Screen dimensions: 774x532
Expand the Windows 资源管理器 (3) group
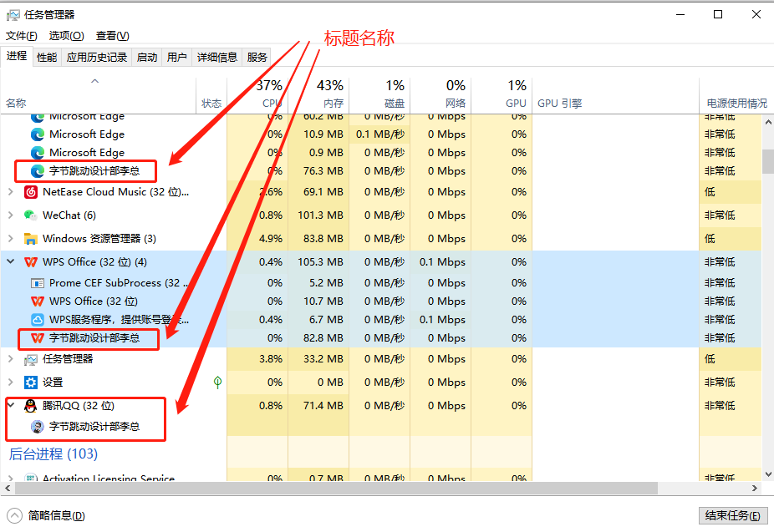(10, 239)
